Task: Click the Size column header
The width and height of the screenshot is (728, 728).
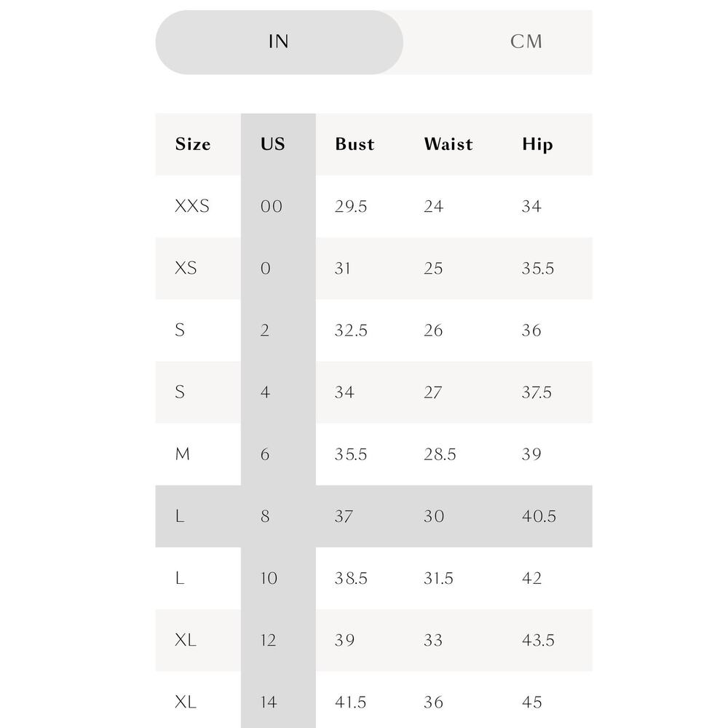Action: (193, 144)
